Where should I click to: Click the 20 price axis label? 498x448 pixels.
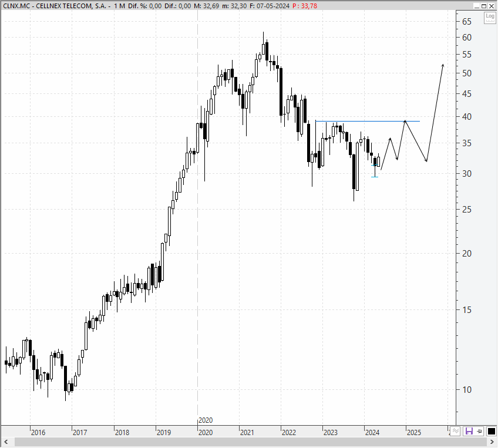[x=467, y=254]
